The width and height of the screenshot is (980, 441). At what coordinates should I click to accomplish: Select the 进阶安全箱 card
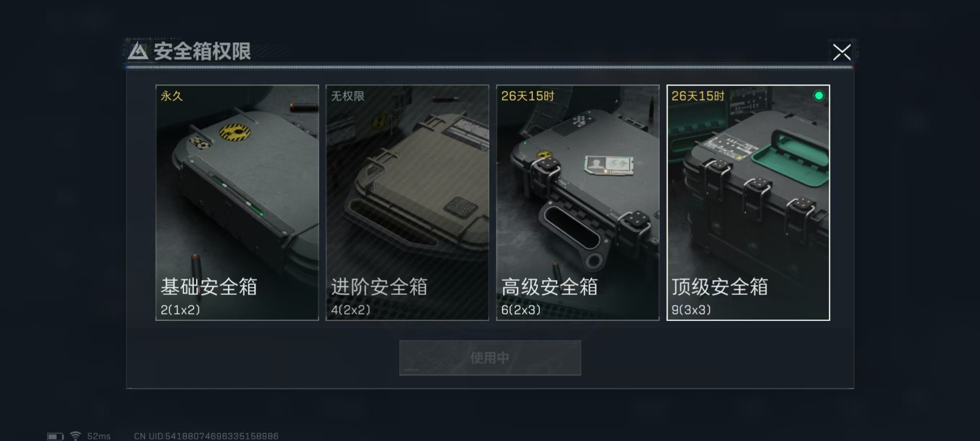[x=407, y=202]
